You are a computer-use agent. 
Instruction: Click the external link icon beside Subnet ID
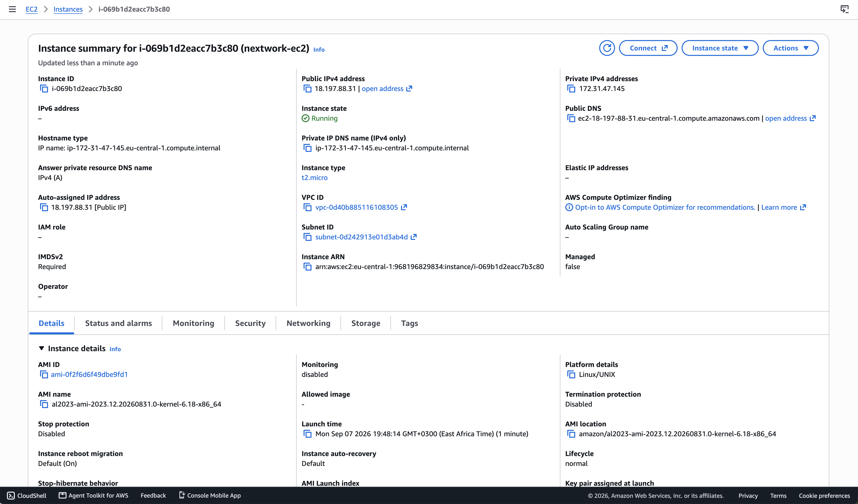tap(414, 237)
